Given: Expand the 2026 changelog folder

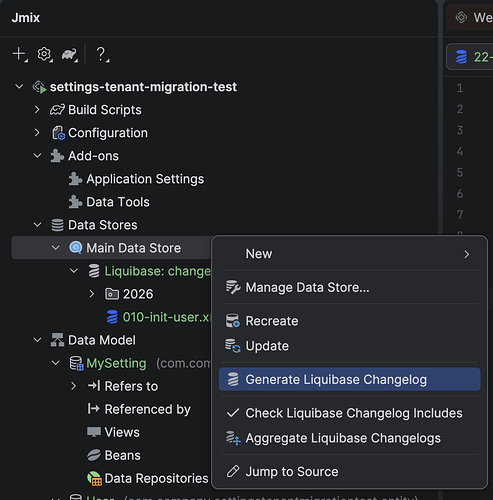Looking at the screenshot, I should click(x=92, y=294).
